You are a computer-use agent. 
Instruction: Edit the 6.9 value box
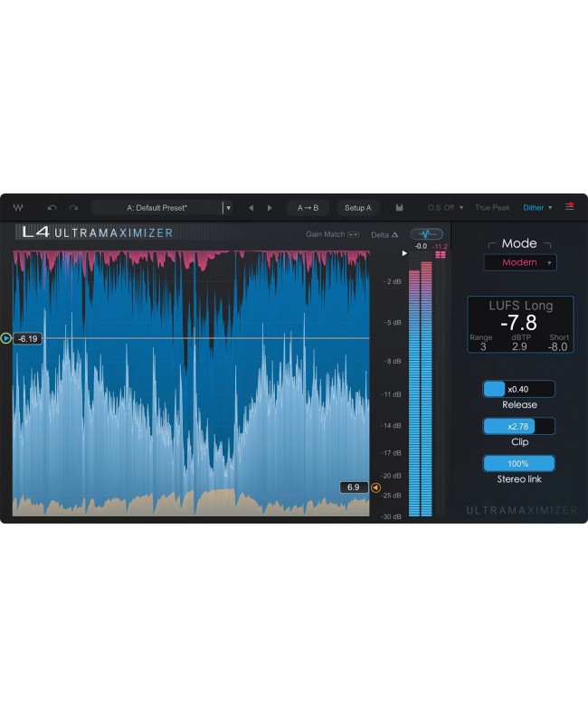[354, 487]
